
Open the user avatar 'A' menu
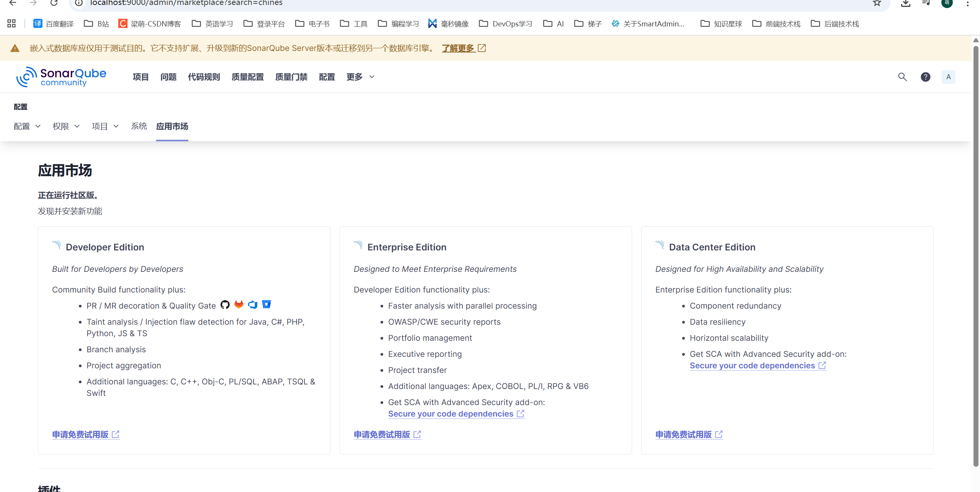click(x=948, y=77)
